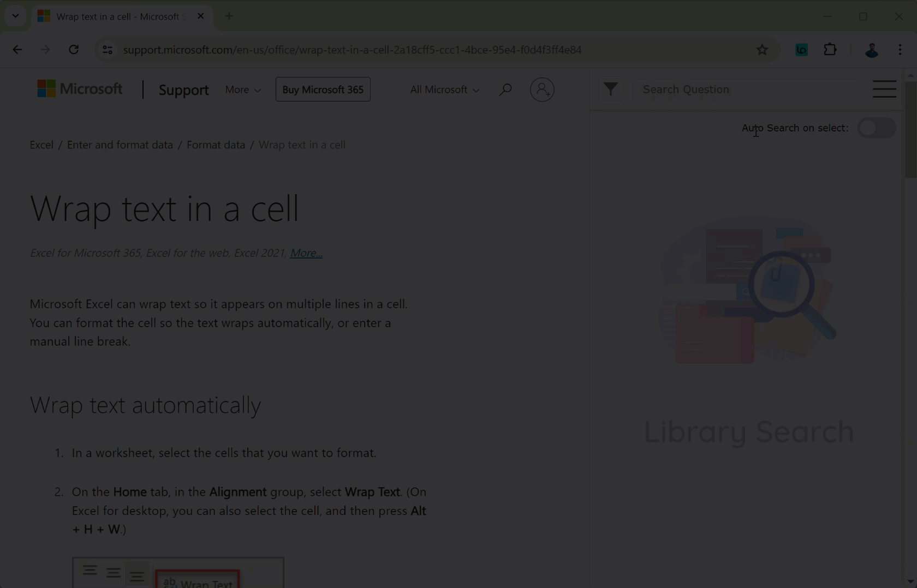This screenshot has width=917, height=588.
Task: Click the green Library Search extension icon
Action: (801, 50)
